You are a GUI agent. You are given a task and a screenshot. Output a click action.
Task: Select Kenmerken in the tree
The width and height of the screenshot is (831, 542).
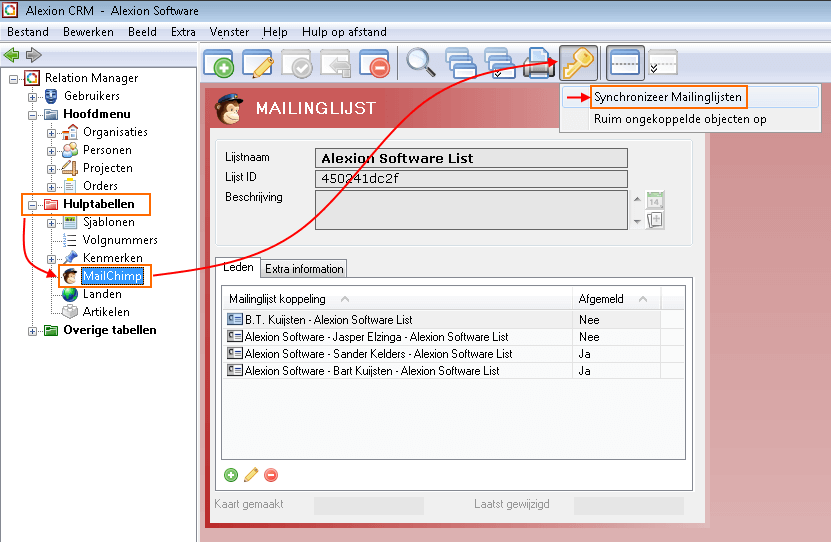[x=113, y=258]
